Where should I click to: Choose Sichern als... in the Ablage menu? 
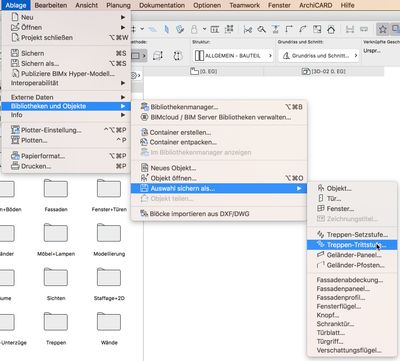coord(66,63)
